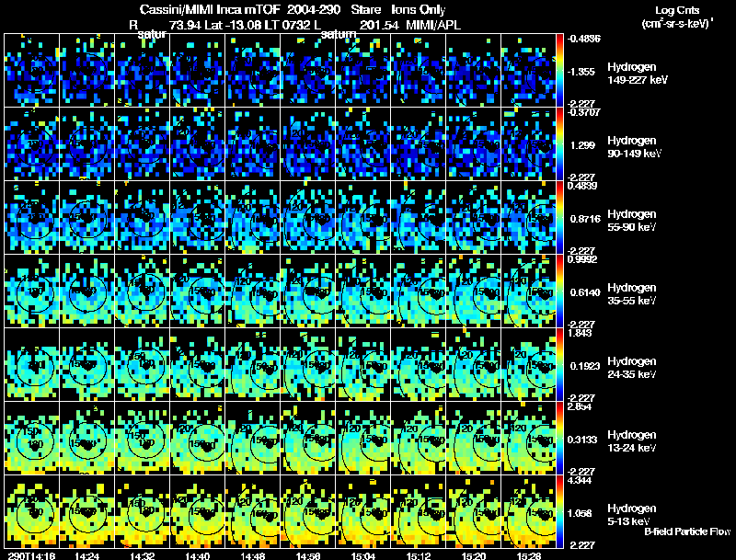Select the 'Hydrogen 55-90 keV' row label
This screenshot has width=736, height=560.
pyautogui.click(x=632, y=221)
